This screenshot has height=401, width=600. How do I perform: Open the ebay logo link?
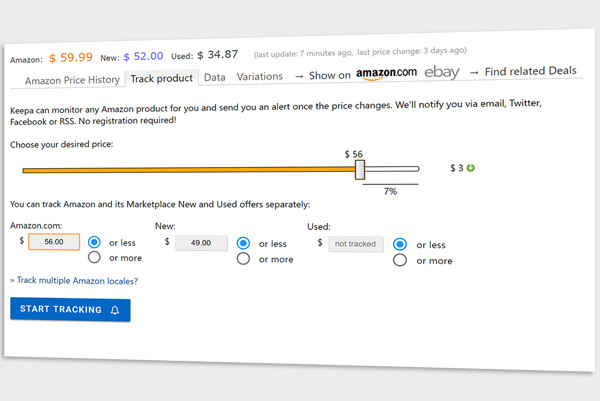click(x=442, y=72)
